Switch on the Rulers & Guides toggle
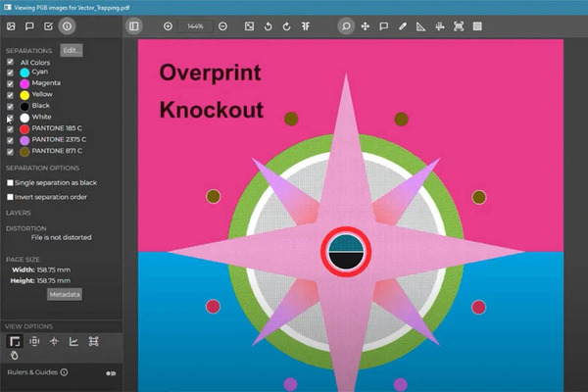 111,373
